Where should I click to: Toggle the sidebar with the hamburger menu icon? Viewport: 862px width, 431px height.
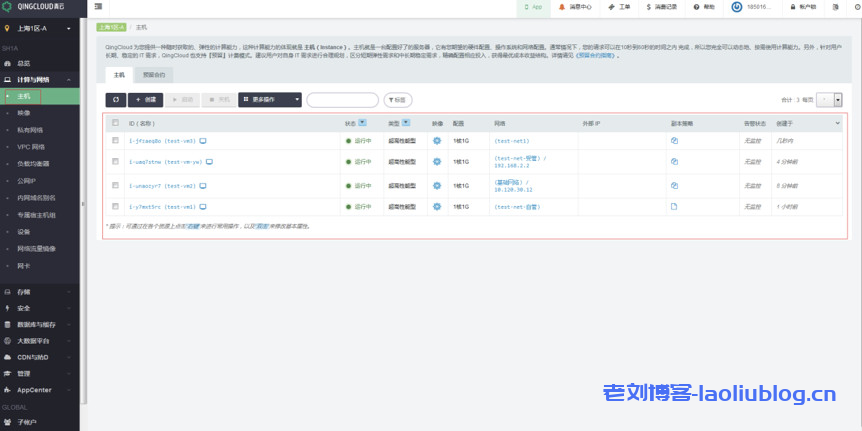99,7
